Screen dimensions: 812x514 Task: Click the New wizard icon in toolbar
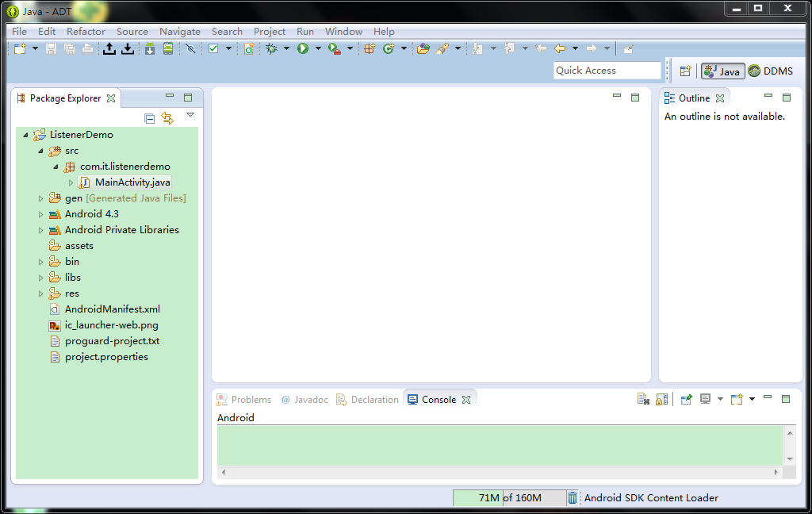point(20,48)
